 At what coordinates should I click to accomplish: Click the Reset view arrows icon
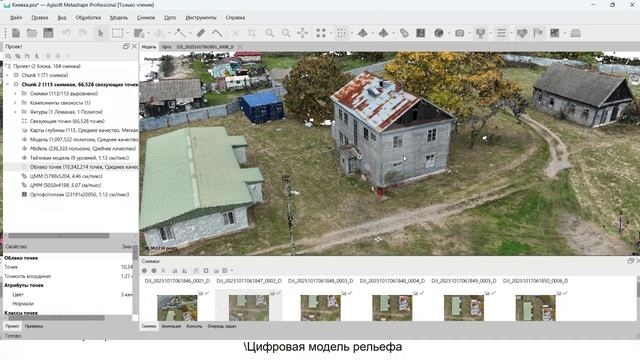(x=303, y=33)
